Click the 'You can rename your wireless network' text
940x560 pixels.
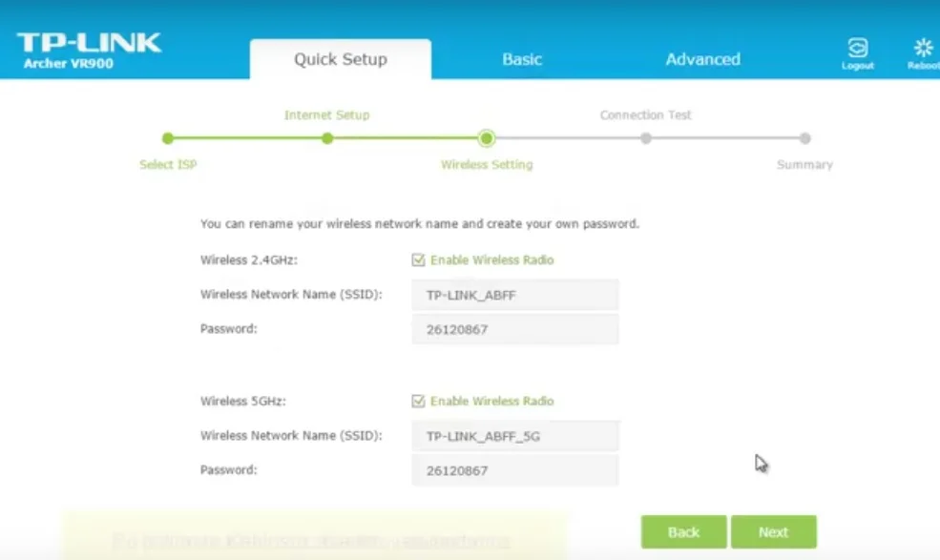pos(420,223)
